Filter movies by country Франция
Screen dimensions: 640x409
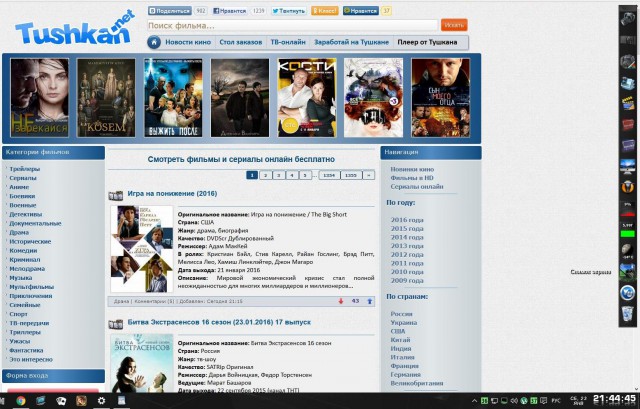tap(404, 366)
